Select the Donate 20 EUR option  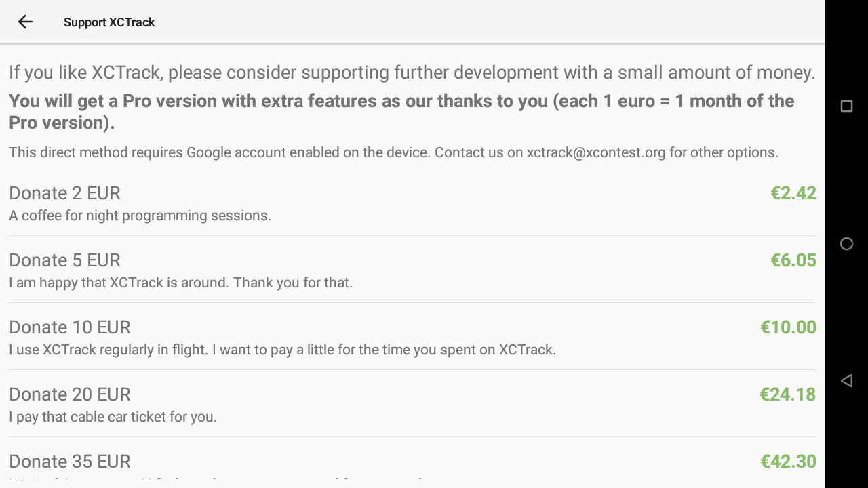(x=412, y=404)
